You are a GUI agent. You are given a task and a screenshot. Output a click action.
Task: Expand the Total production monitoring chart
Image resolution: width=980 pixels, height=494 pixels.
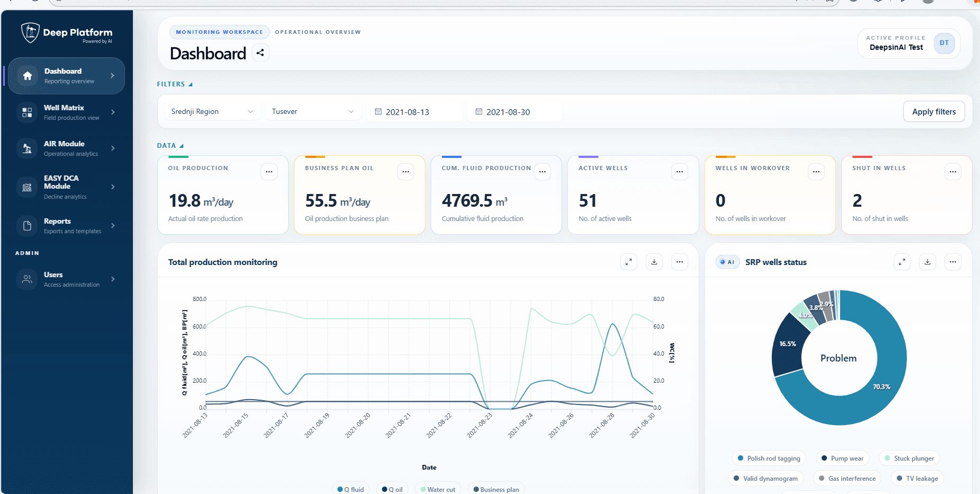(x=628, y=262)
